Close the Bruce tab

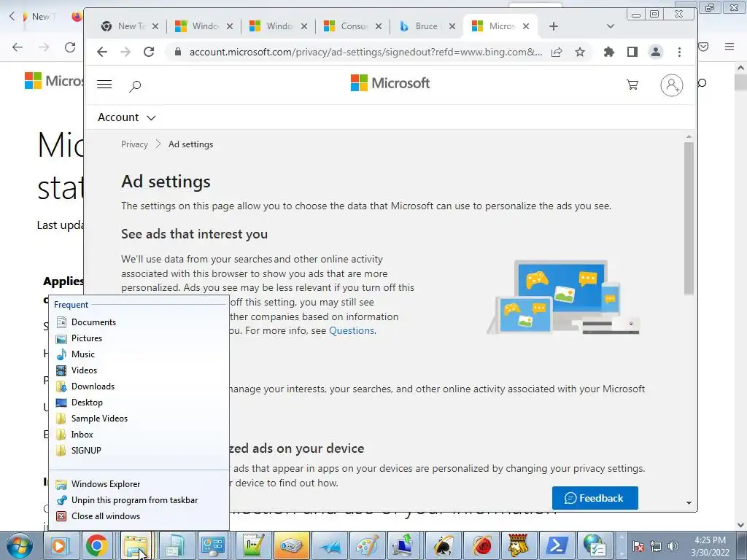(x=452, y=26)
